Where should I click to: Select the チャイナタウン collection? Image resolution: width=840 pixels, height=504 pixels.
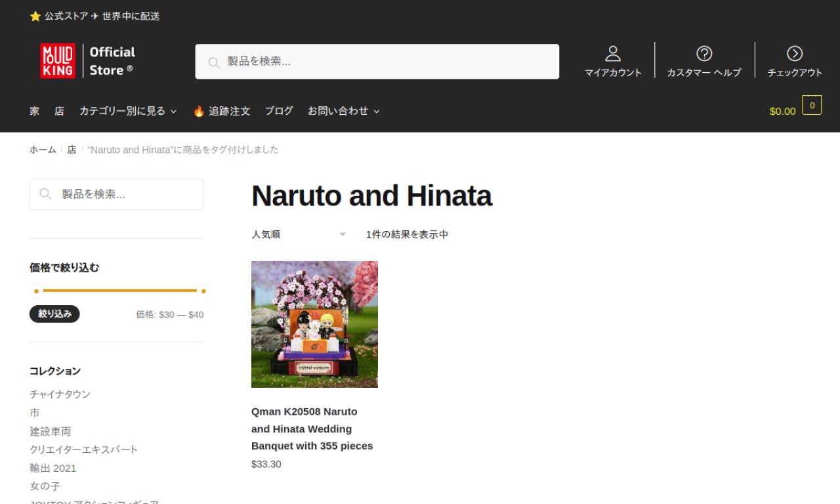(60, 394)
